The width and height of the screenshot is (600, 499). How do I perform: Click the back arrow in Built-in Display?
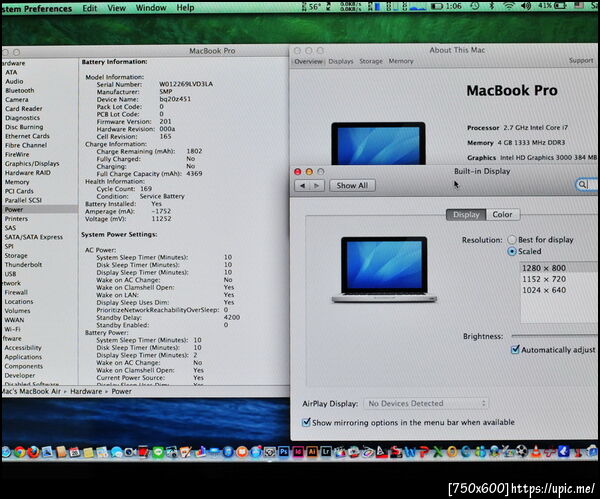coord(302,186)
